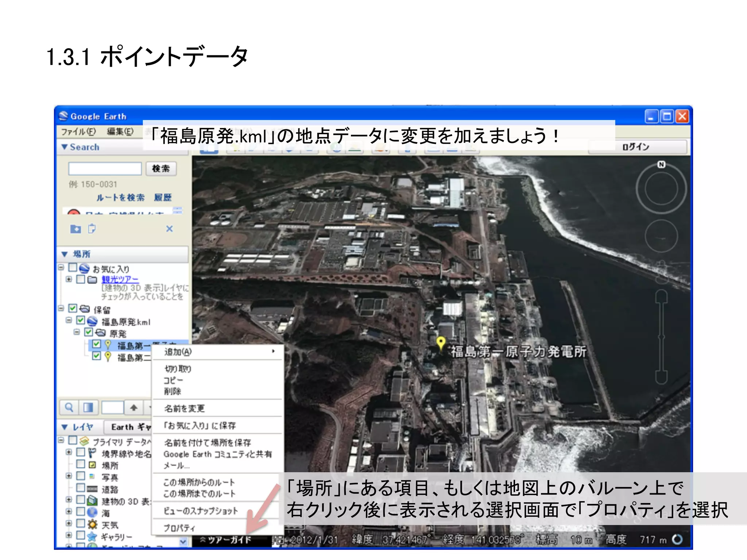Viewport: 747px width, 560px height.
Task: Click the zoom slider on the map
Action: (x=661, y=336)
